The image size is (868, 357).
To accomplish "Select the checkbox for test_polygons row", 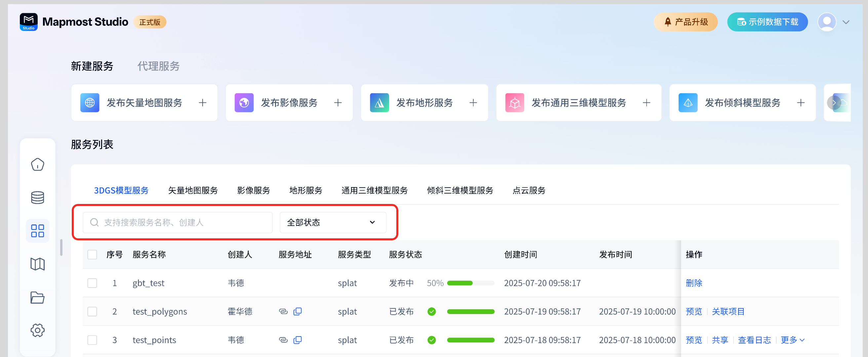I will click(92, 311).
